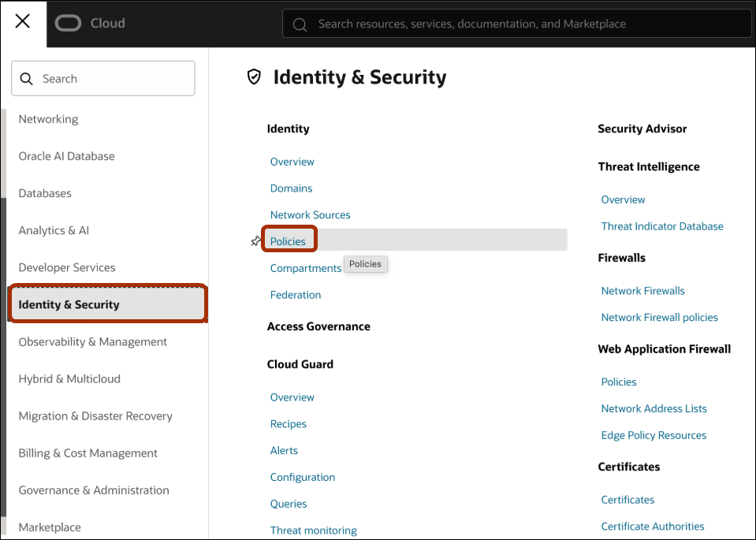The image size is (756, 540).
Task: Open the Databases menu category
Action: tap(45, 193)
